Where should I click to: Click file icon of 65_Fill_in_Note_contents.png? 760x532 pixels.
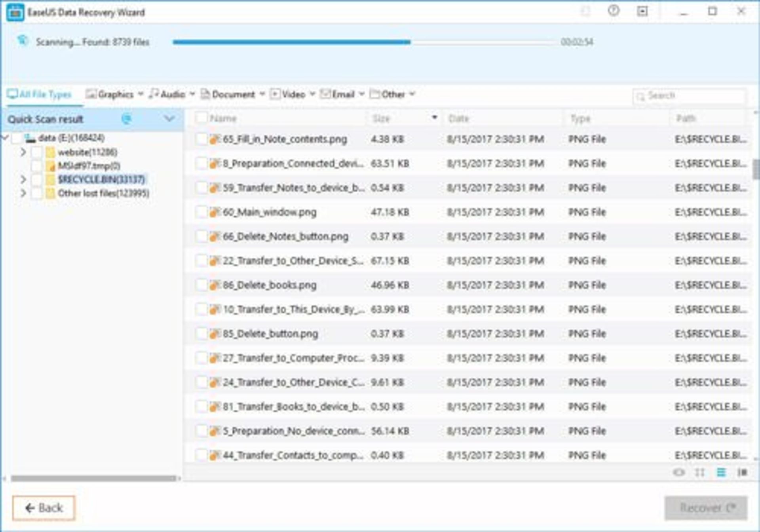(x=214, y=139)
